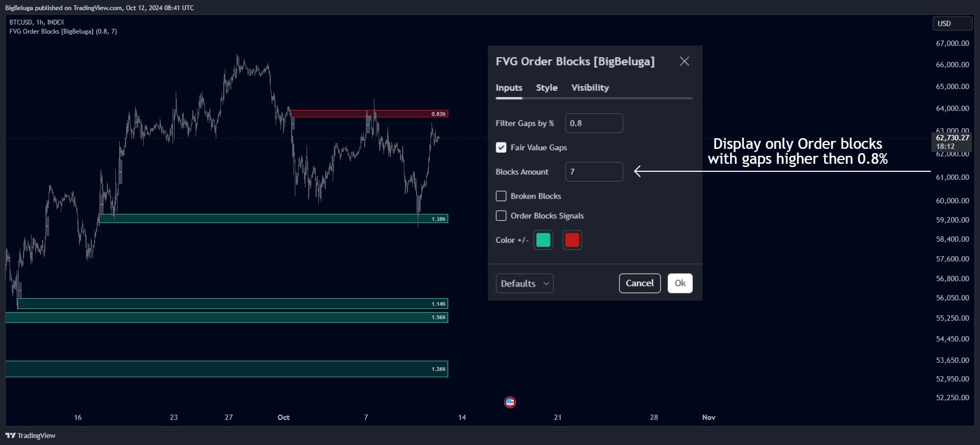Open the USD currency selector

point(952,23)
